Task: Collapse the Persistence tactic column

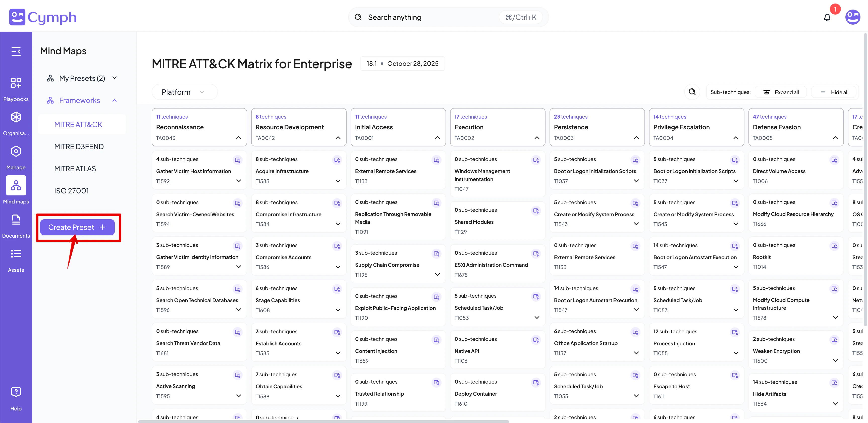Action: pos(636,138)
